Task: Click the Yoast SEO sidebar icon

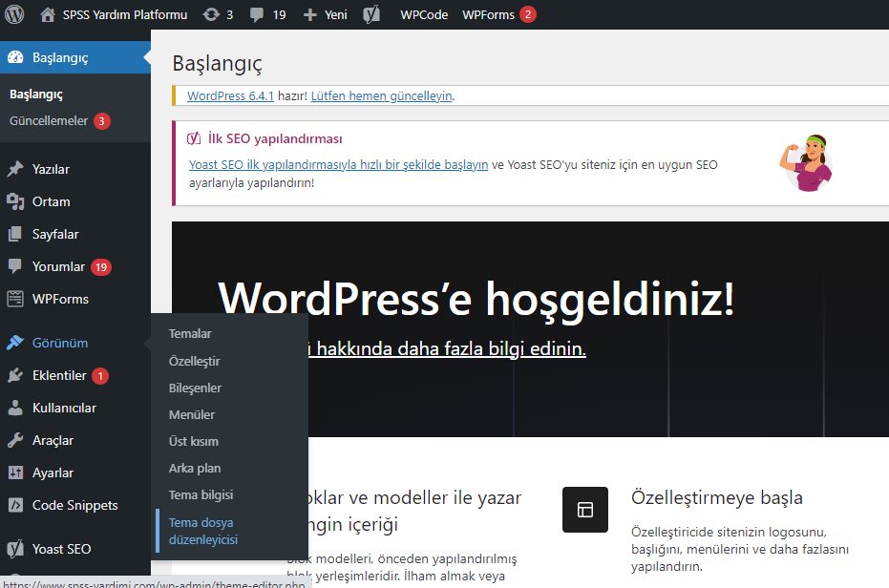Action: coord(15,549)
